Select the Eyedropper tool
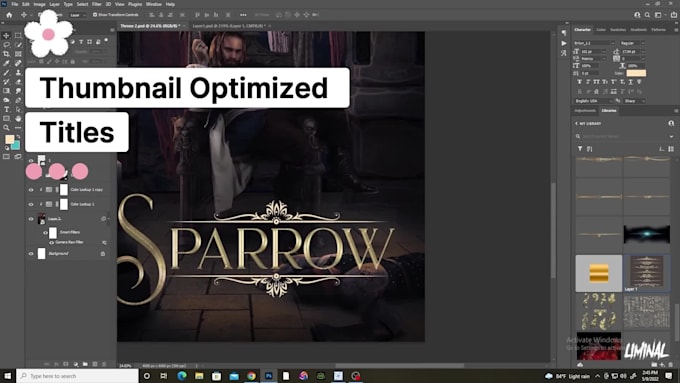The height and width of the screenshot is (383, 680). (x=6, y=63)
